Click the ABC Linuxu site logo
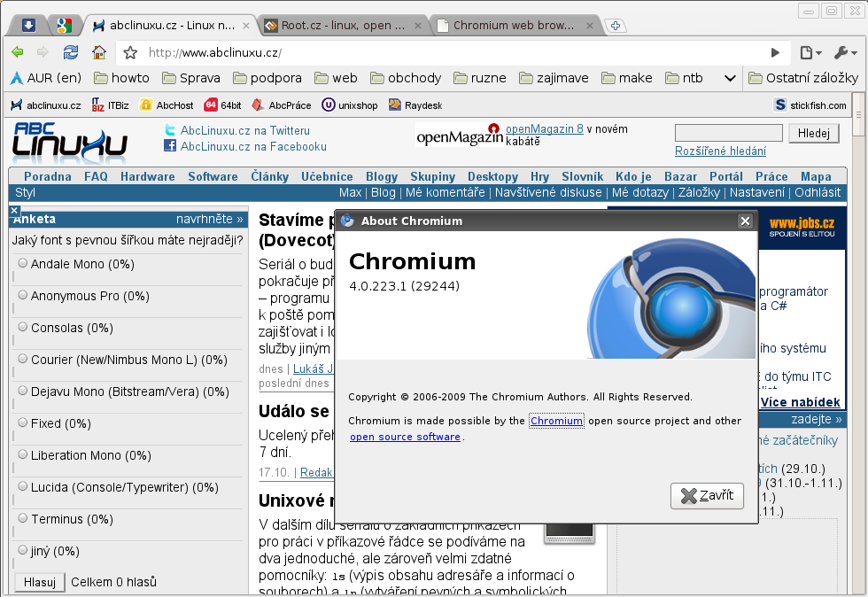 (x=70, y=142)
